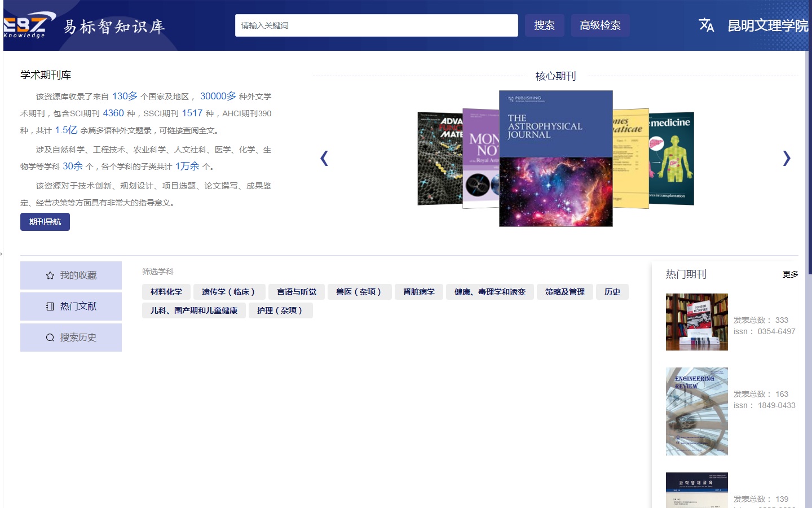This screenshot has width=812, height=508.
Task: Filter by 材料化学 subject tag
Action: point(166,292)
